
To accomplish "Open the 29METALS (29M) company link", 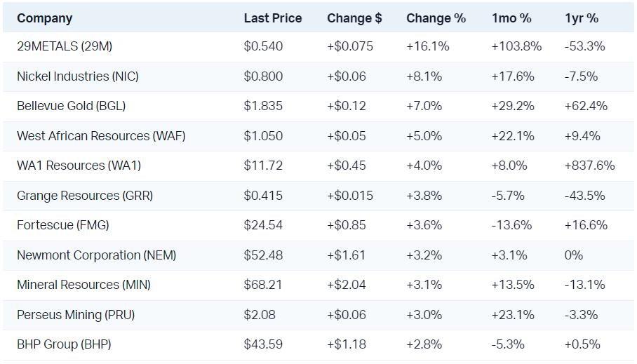I will click(x=65, y=47).
